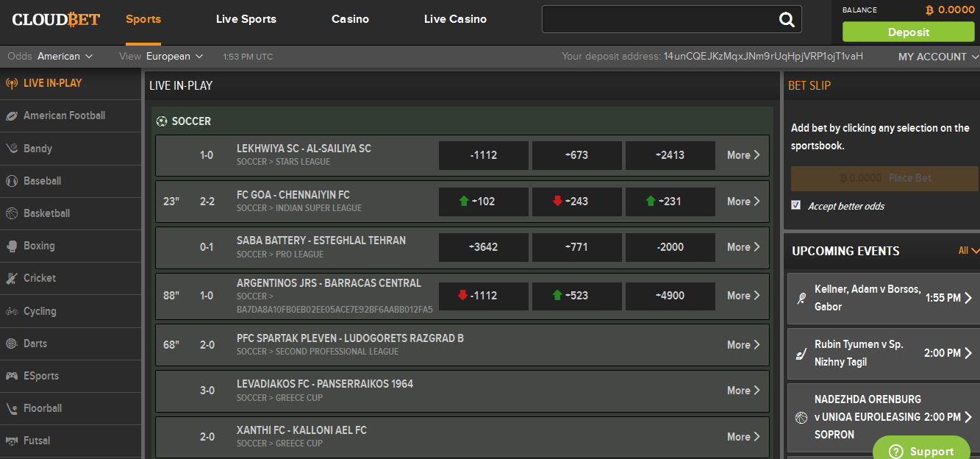This screenshot has height=459, width=980.
Task: Click the Cycling bike icon
Action: click(x=12, y=311)
